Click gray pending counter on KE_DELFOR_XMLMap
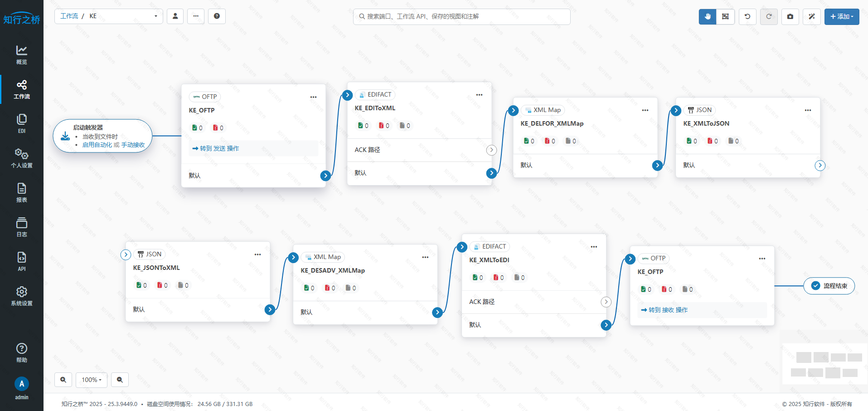Viewport: 868px width, 411px height. (x=571, y=141)
